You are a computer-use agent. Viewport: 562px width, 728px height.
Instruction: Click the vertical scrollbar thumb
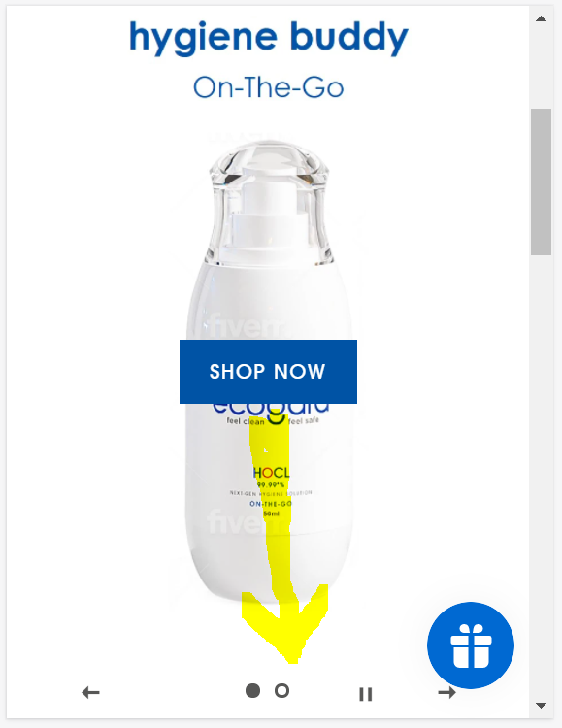(541, 182)
